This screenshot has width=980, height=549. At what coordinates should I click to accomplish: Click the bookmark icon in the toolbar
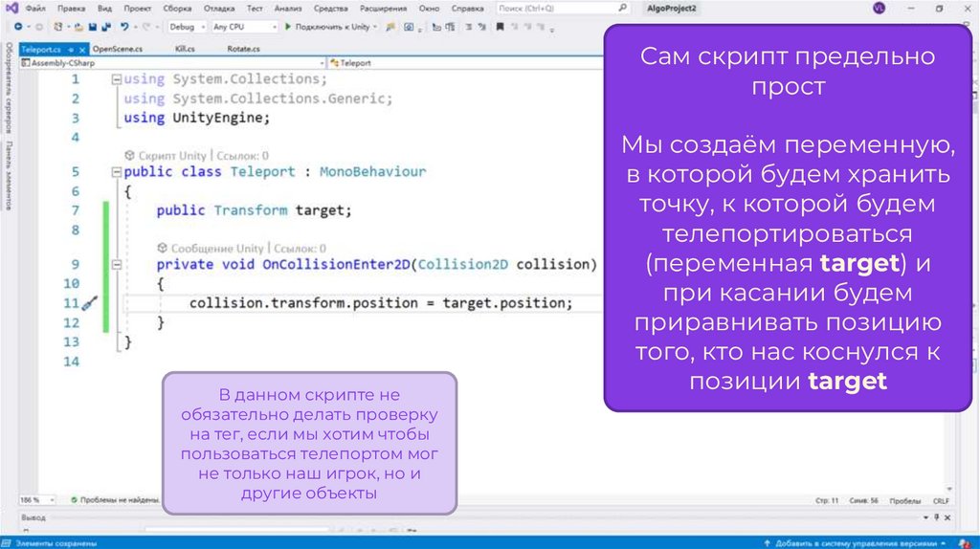coord(500,27)
